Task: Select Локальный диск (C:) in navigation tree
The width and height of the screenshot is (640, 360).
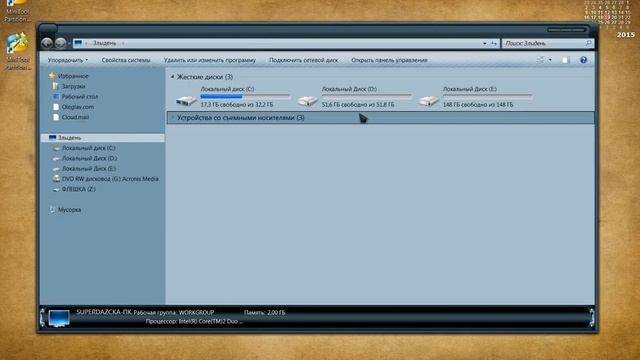Action: pos(89,148)
